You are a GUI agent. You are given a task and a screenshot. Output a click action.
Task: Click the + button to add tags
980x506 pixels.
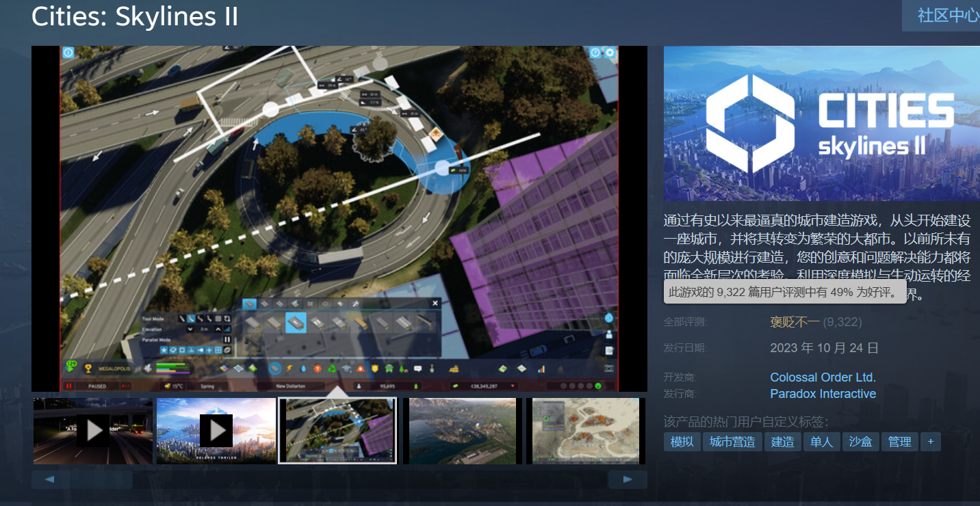[930, 442]
